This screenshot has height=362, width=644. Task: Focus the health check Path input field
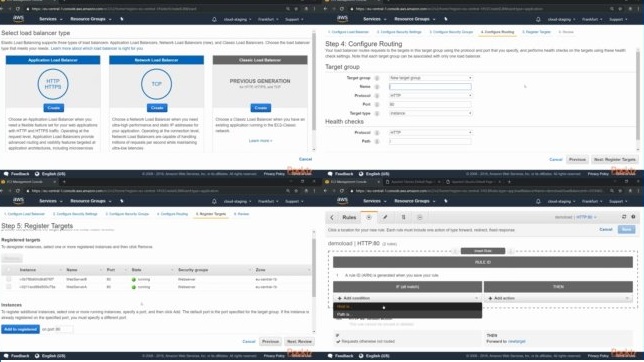pyautogui.click(x=430, y=141)
